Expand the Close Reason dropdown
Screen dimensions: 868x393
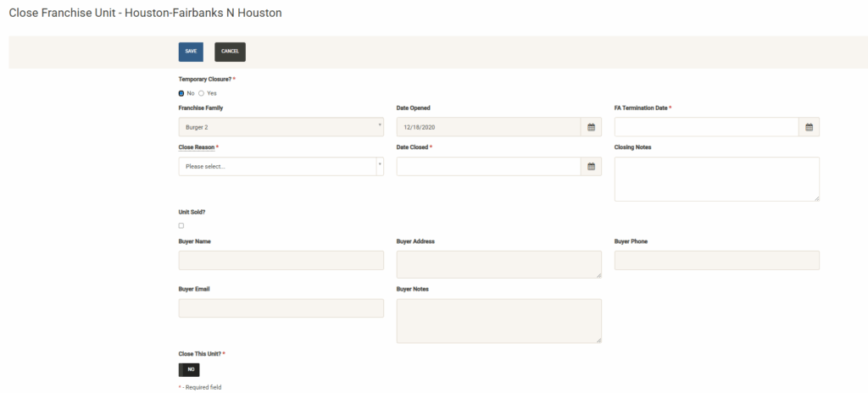(x=281, y=167)
